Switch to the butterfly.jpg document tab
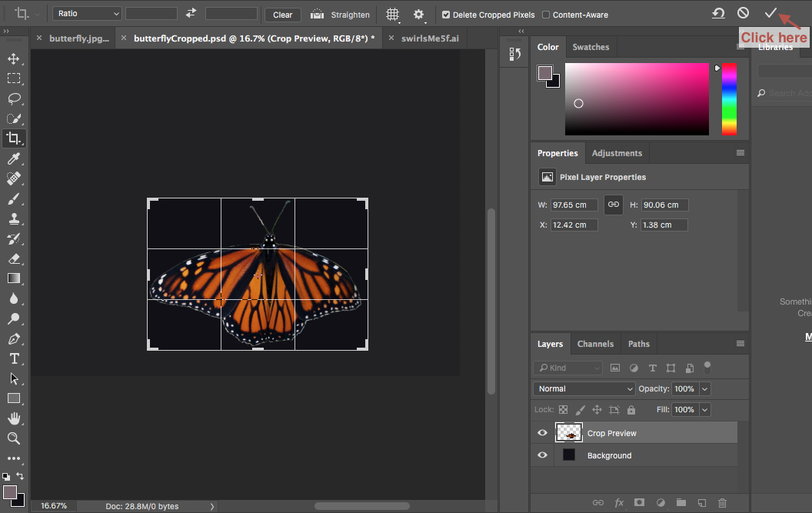 pyautogui.click(x=79, y=38)
